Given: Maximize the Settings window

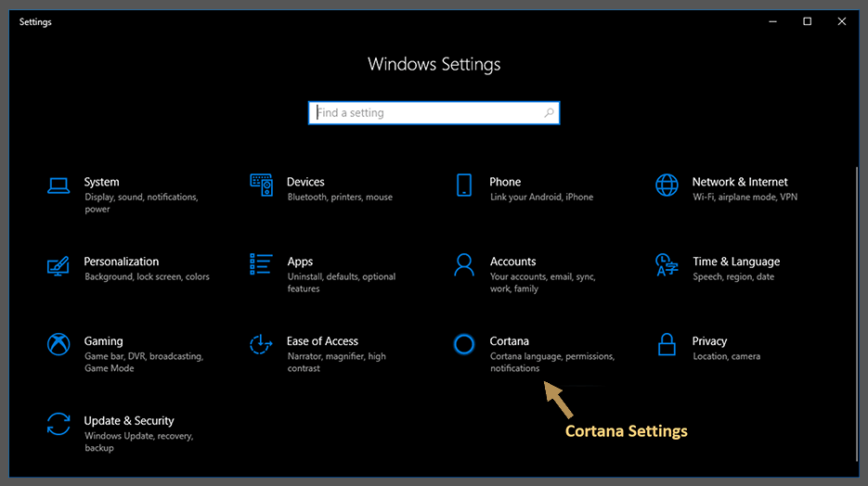Looking at the screenshot, I should (x=807, y=21).
